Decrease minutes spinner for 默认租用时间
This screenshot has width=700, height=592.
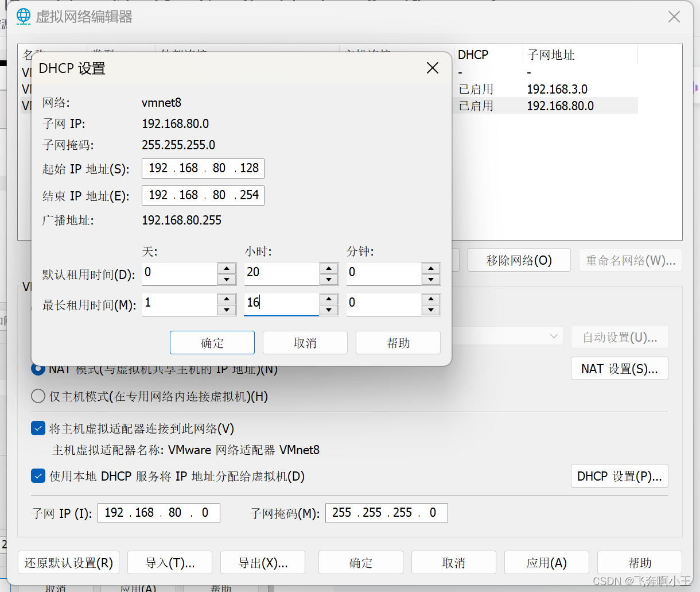point(431,280)
